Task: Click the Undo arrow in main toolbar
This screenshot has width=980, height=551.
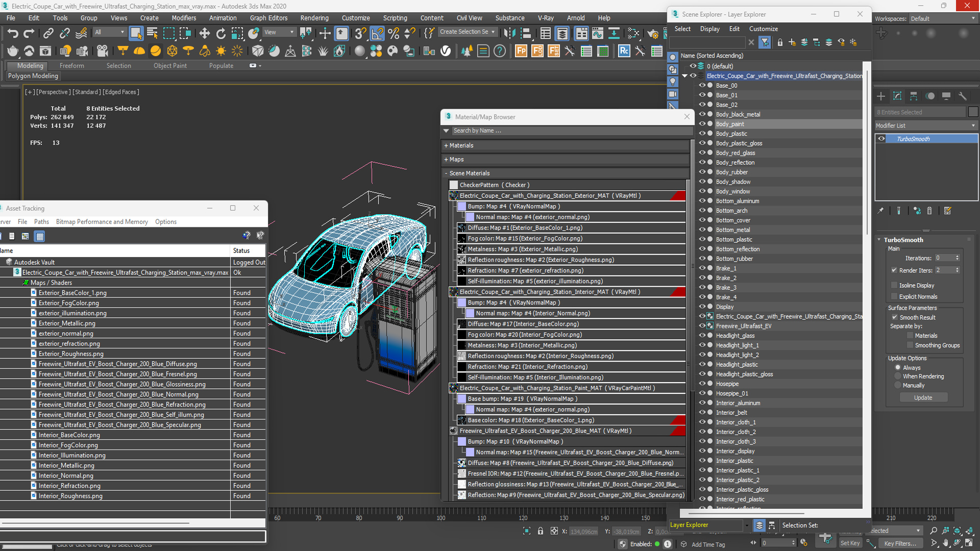Action: pyautogui.click(x=13, y=34)
